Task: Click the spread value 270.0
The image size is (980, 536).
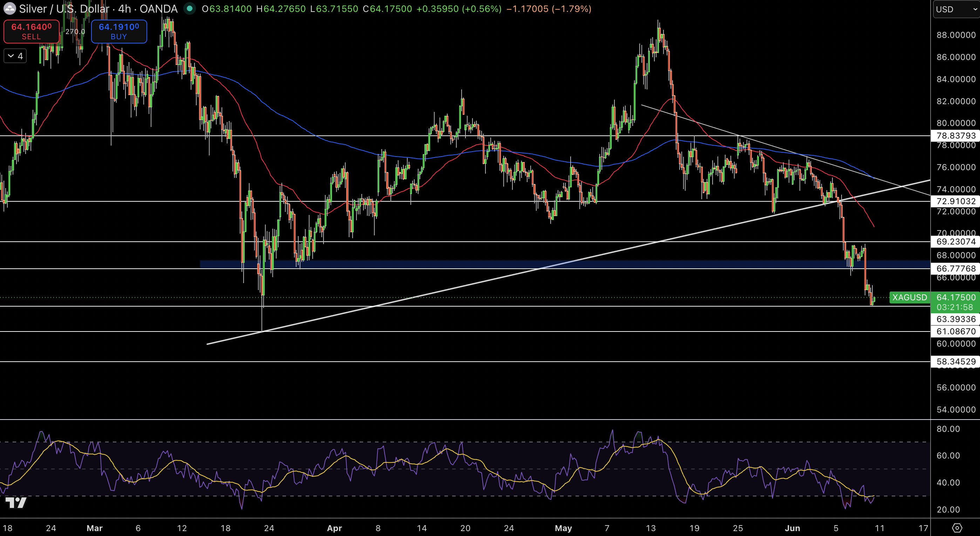Action: click(75, 32)
